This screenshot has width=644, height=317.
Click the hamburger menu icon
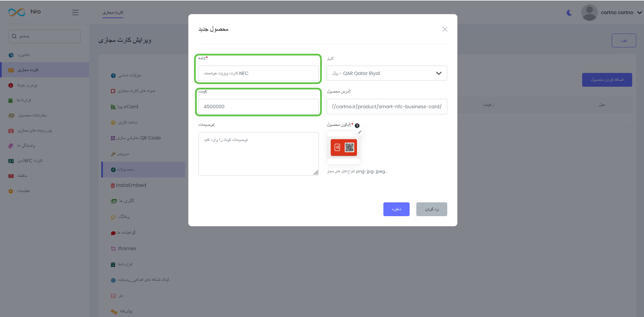[75, 12]
